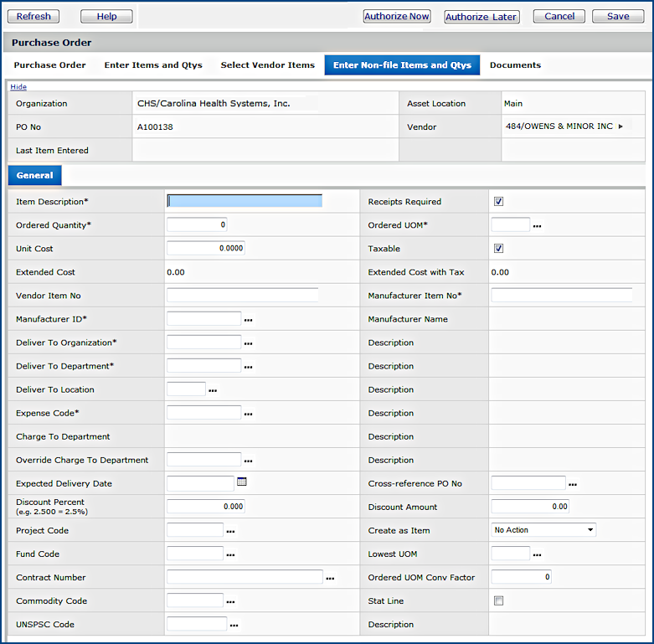This screenshot has width=654, height=644.
Task: Focus the Item Description text field
Action: [x=245, y=201]
